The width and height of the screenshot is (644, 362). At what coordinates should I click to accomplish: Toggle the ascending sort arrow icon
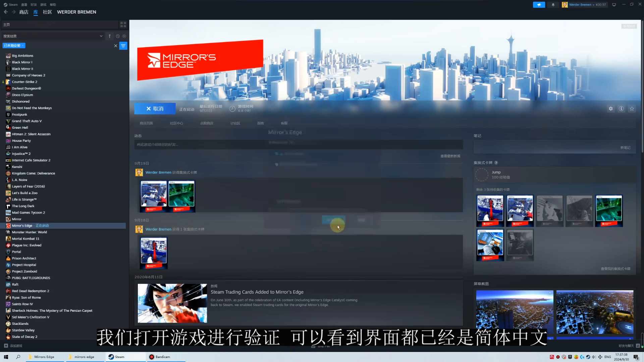point(110,36)
